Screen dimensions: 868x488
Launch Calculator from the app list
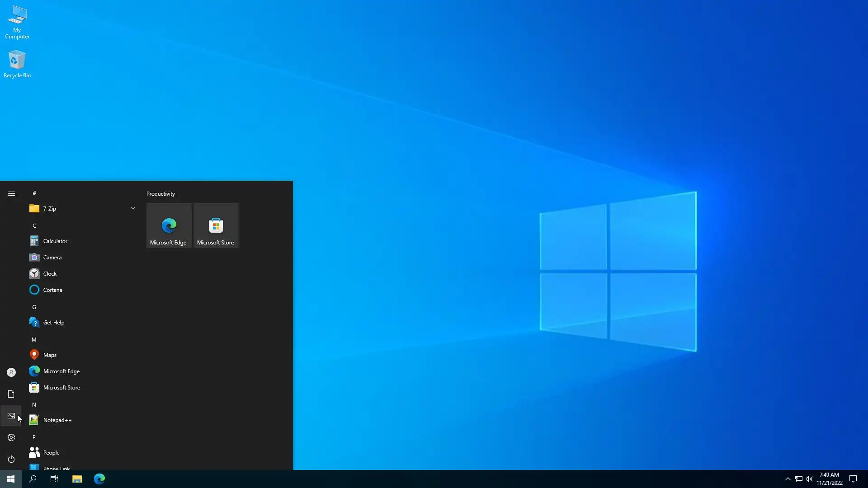[x=55, y=241]
